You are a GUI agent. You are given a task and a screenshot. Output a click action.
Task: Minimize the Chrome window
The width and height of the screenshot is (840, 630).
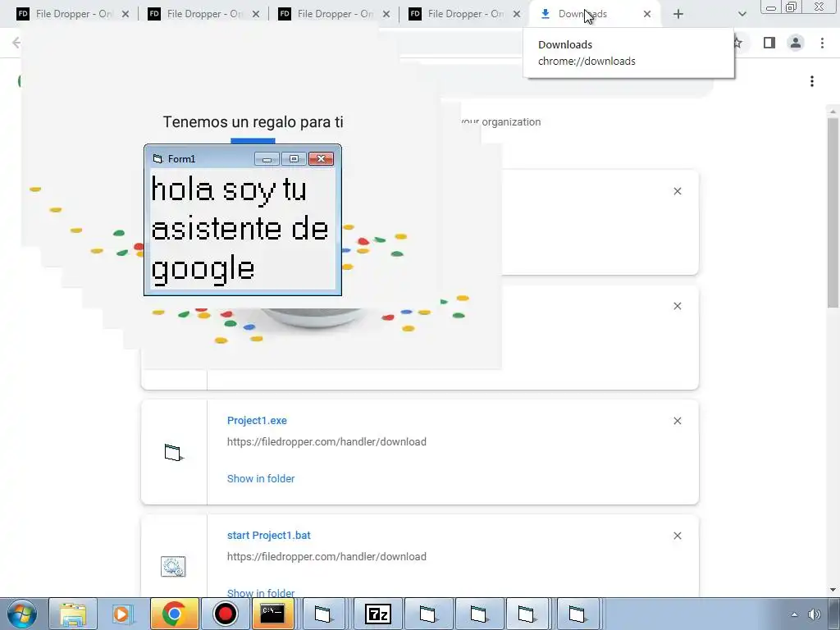point(771,7)
